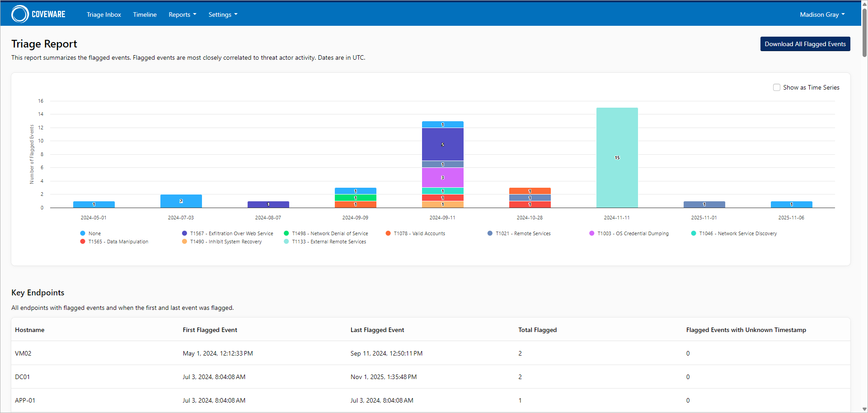Select the VM02 hostname row
868x413 pixels.
(431, 353)
